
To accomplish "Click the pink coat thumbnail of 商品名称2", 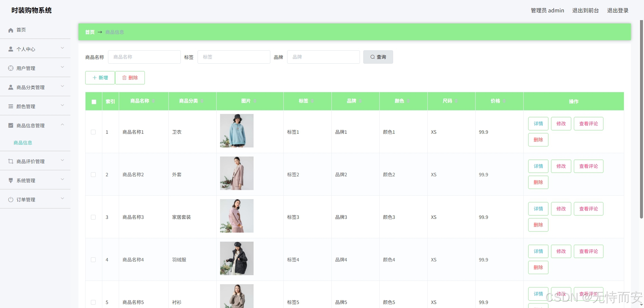I will click(237, 173).
